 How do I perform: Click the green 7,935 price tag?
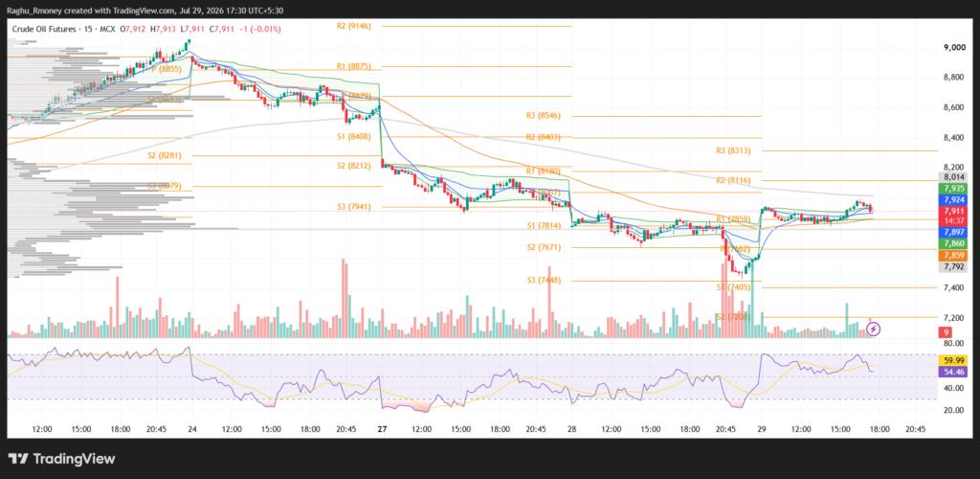[x=954, y=188]
